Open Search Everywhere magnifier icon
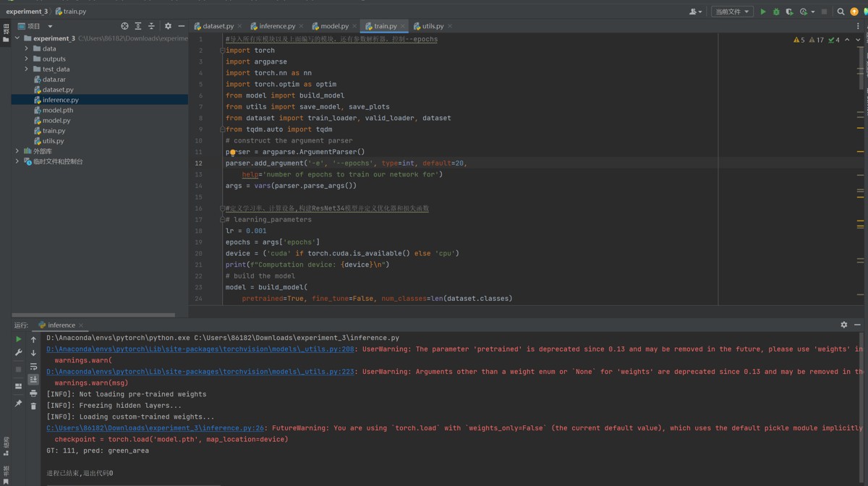 (x=841, y=12)
